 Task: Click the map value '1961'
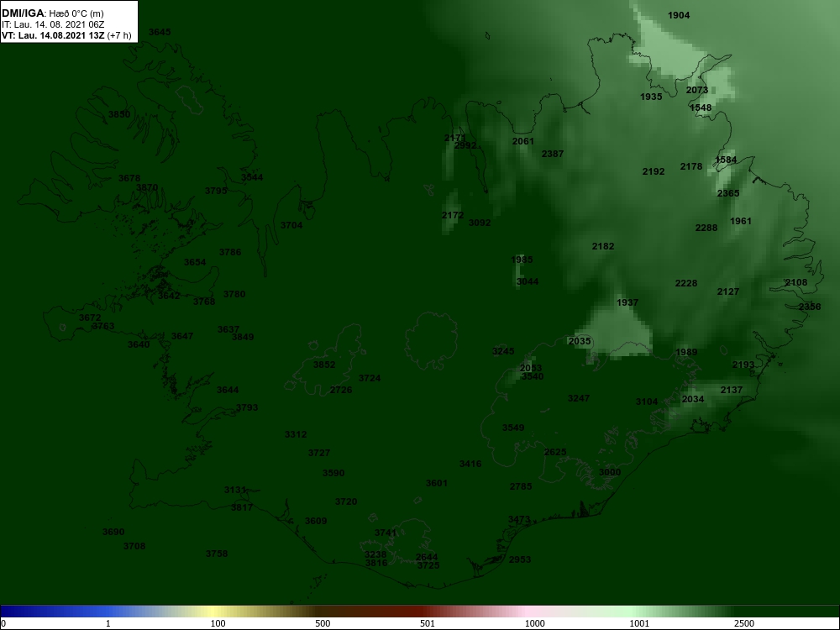click(x=741, y=221)
